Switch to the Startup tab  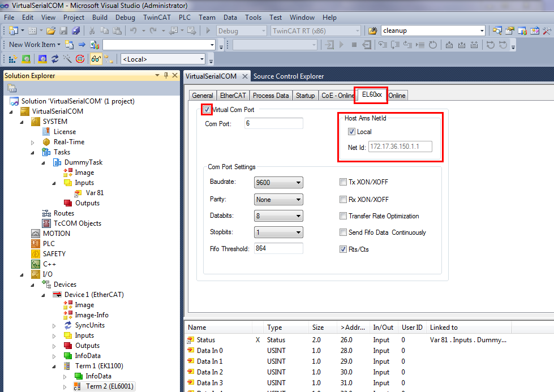point(305,96)
